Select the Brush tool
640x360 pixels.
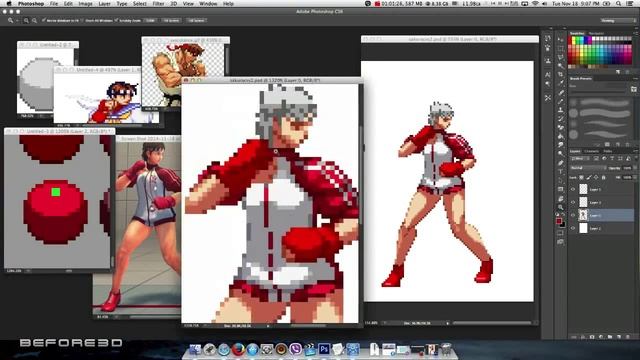point(561,101)
